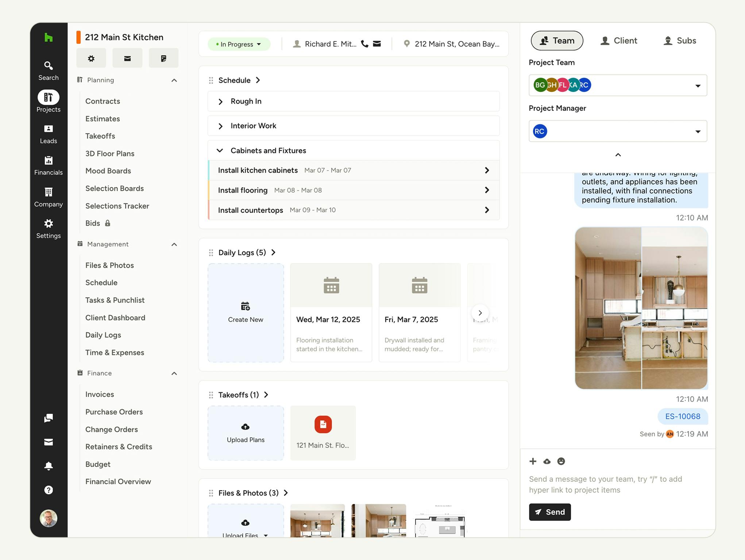Click the location pin icon

click(406, 44)
